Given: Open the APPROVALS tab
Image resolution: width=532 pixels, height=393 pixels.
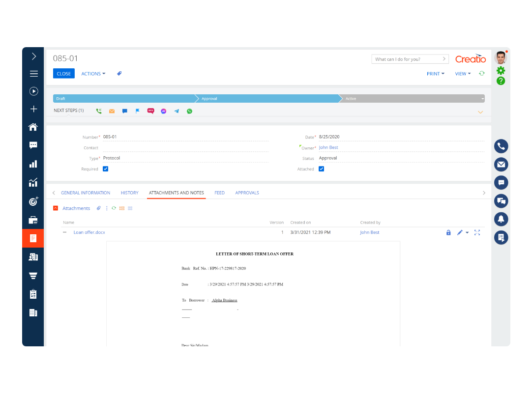Looking at the screenshot, I should [x=247, y=193].
